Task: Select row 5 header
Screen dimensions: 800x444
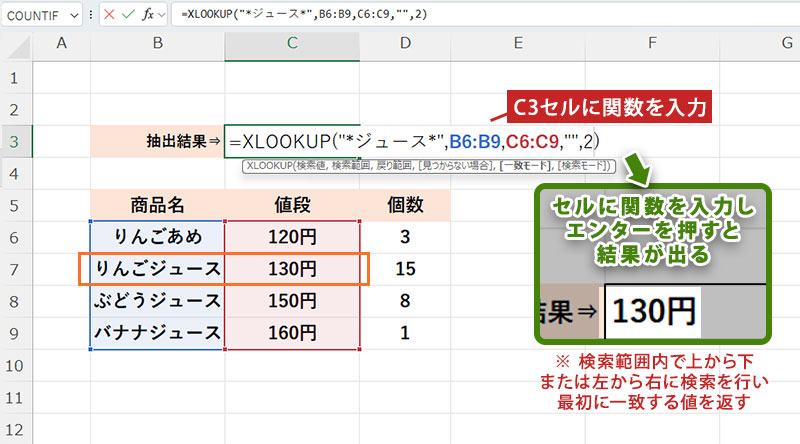Action: point(14,206)
